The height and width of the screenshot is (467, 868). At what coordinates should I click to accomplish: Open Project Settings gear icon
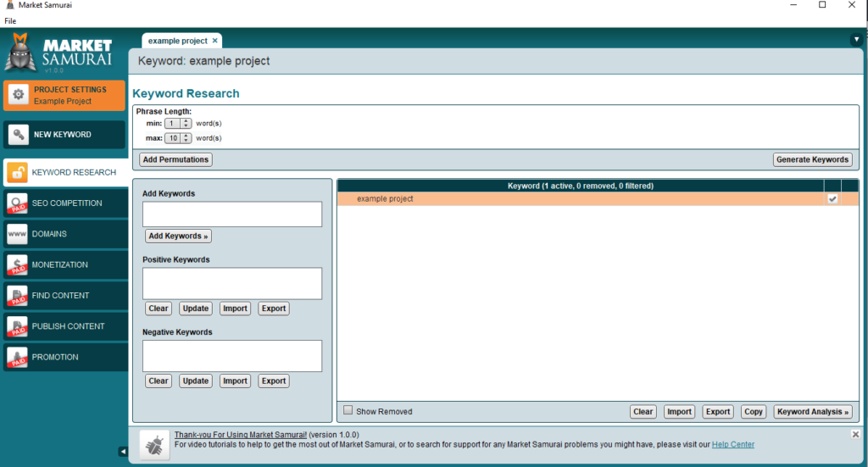click(x=19, y=95)
